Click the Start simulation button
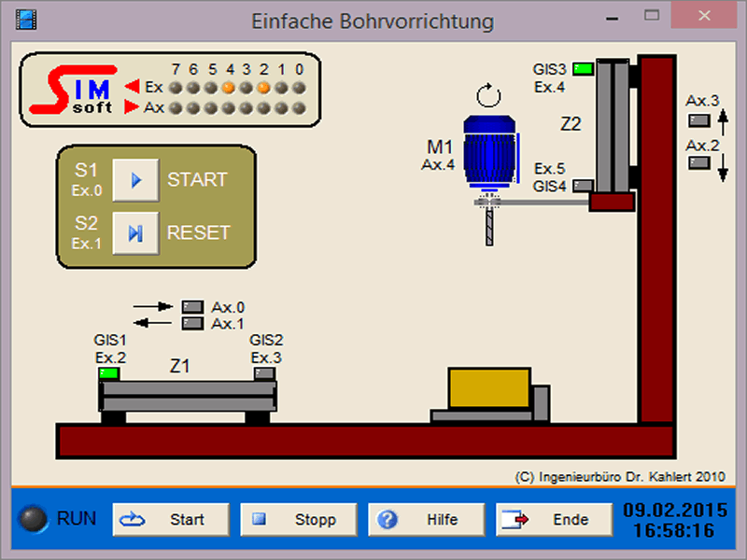747x560 pixels. coord(171,519)
